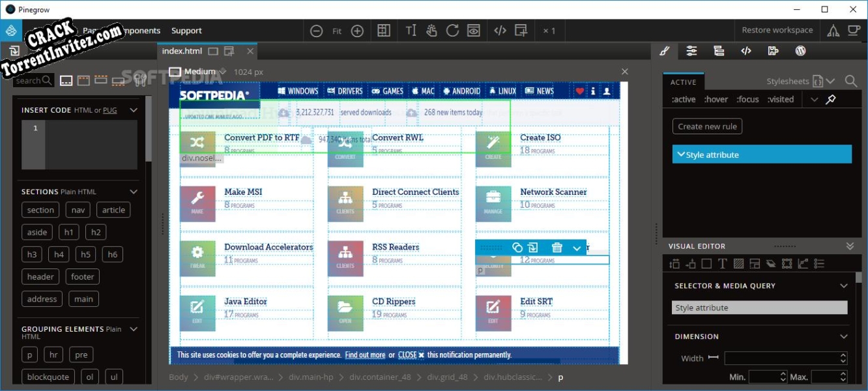Select the Text tool in Visual Editor
Image resolution: width=868 pixels, height=391 pixels.
pos(723,263)
